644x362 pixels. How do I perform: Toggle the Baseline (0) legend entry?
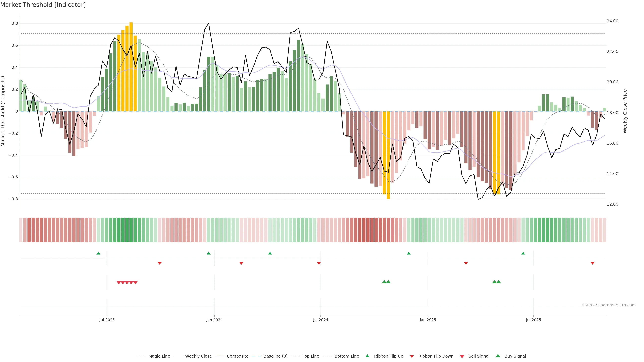[276, 356]
